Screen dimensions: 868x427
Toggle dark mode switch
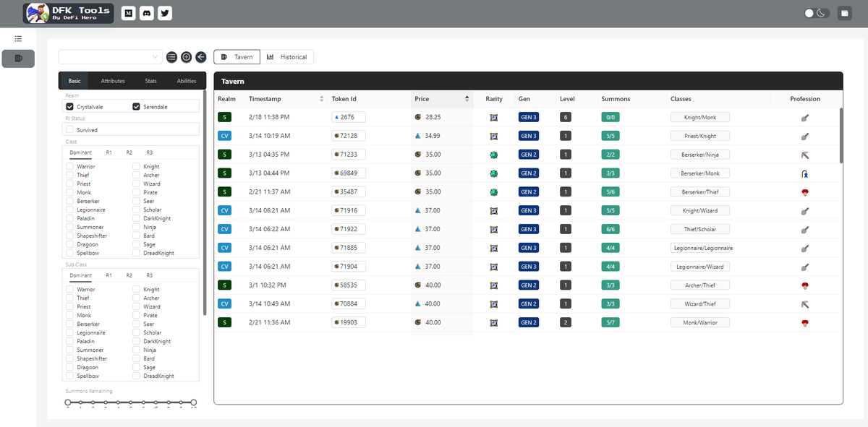[817, 13]
